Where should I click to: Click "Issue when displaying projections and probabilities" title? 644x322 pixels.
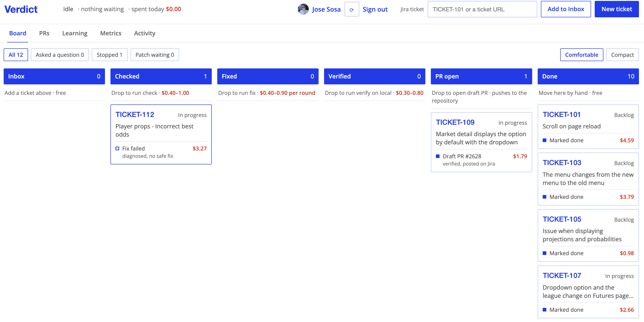(582, 235)
